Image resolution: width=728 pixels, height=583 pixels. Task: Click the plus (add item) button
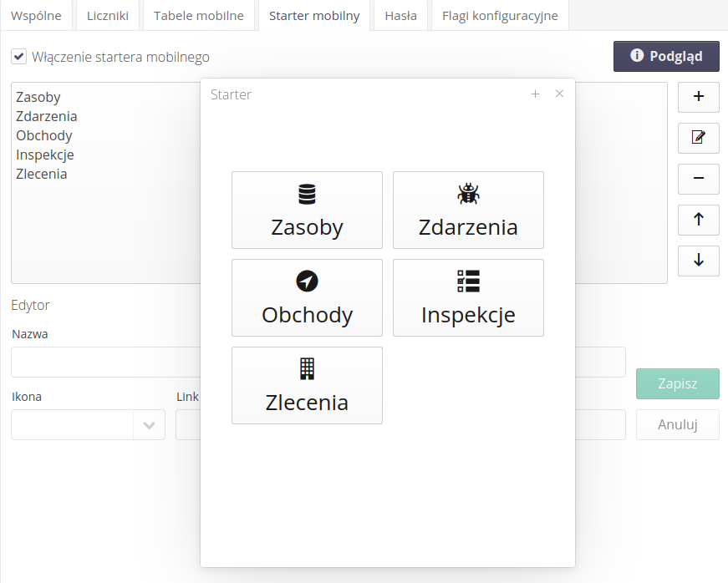(699, 97)
